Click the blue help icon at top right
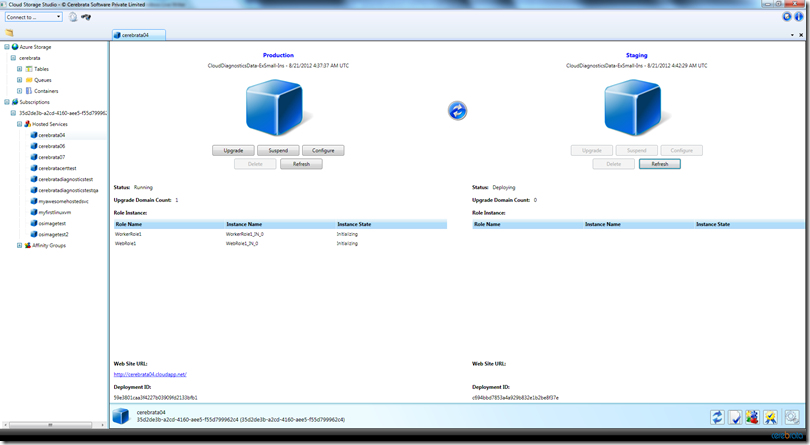 [787, 17]
